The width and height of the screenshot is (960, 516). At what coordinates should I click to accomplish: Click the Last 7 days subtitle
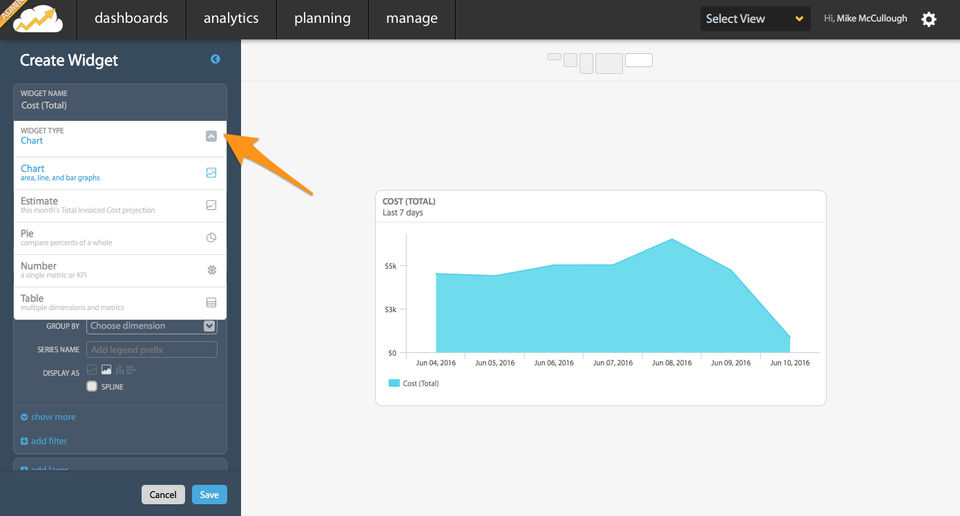point(403,212)
